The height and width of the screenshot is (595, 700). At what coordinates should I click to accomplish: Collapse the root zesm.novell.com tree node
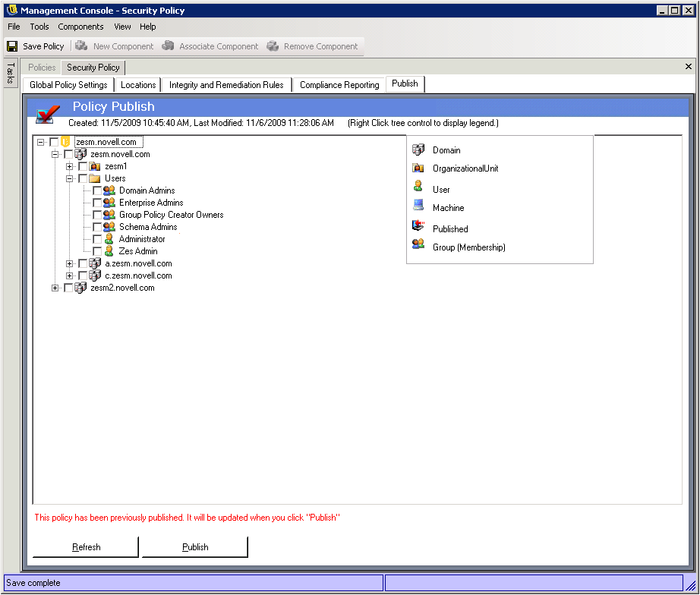pyautogui.click(x=41, y=142)
